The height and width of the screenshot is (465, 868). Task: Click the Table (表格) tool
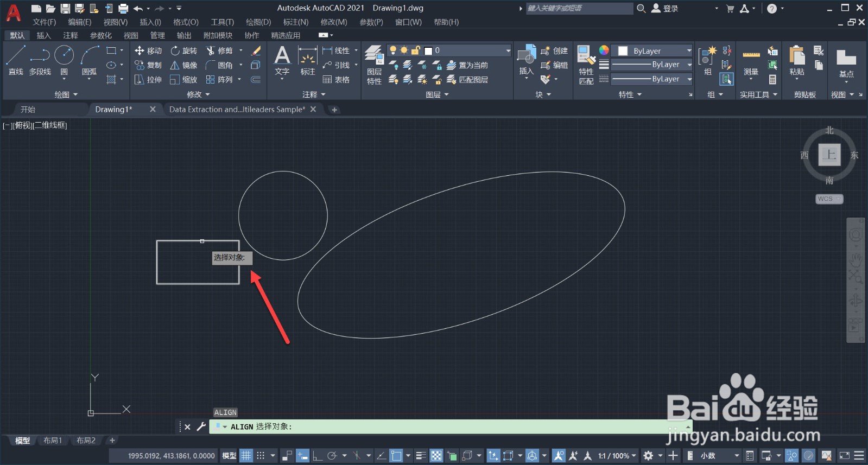336,80
